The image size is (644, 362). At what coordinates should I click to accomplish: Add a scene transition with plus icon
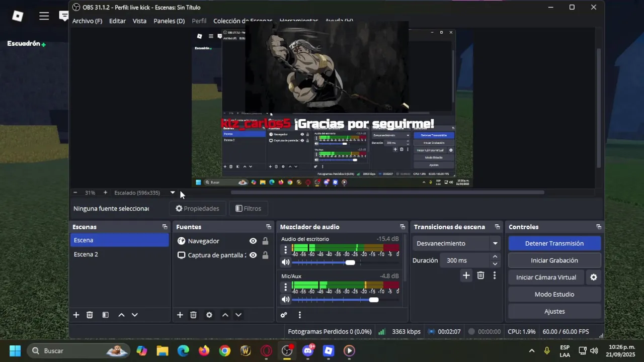click(466, 275)
